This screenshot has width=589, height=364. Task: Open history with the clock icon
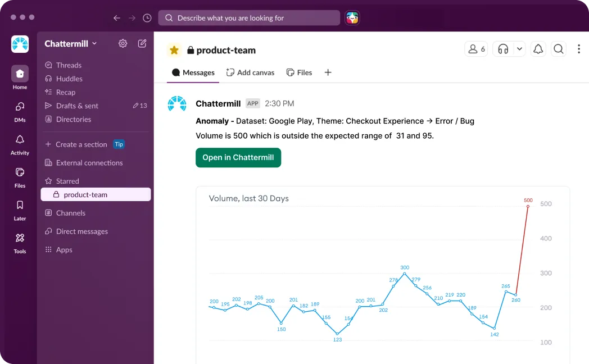(147, 18)
